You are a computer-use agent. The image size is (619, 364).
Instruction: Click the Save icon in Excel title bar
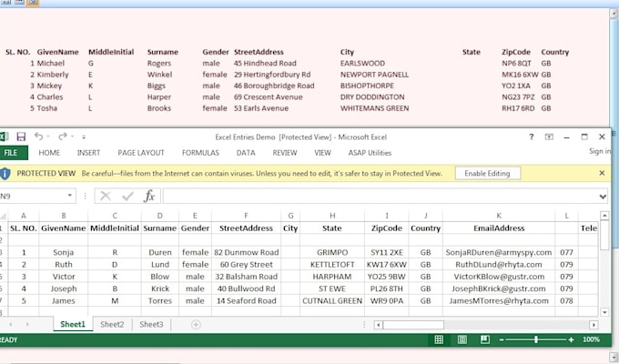21,136
